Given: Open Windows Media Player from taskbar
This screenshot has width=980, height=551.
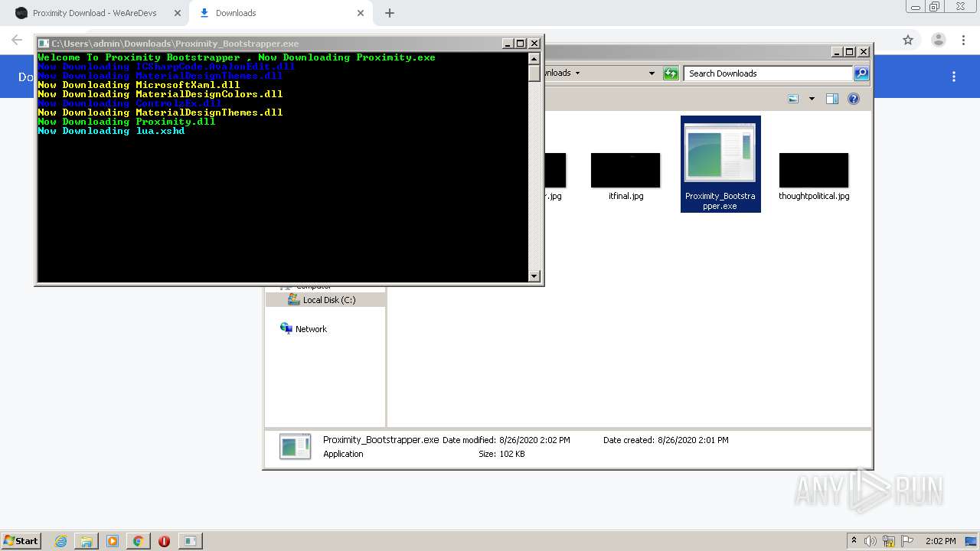Looking at the screenshot, I should 113,541.
